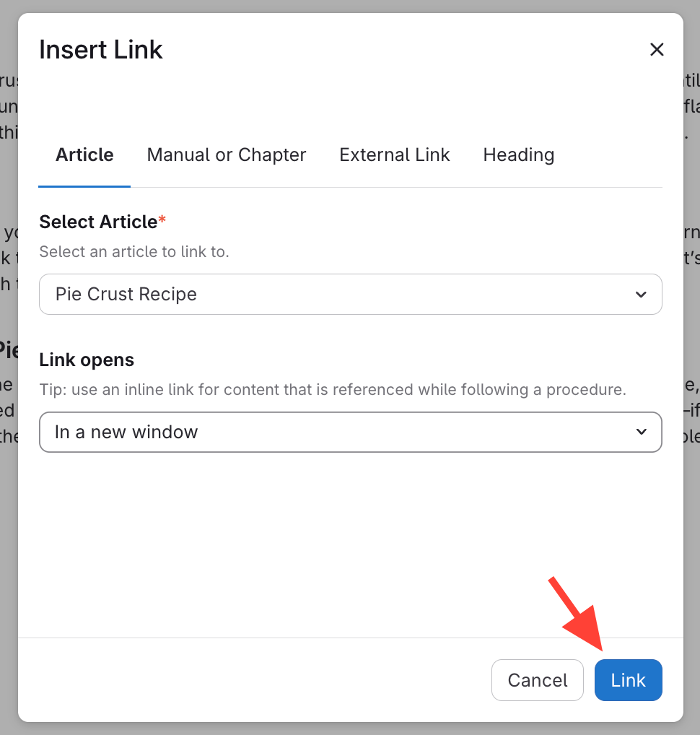Click the 'In a new window' selected value text
700x735 pixels.
(126, 432)
